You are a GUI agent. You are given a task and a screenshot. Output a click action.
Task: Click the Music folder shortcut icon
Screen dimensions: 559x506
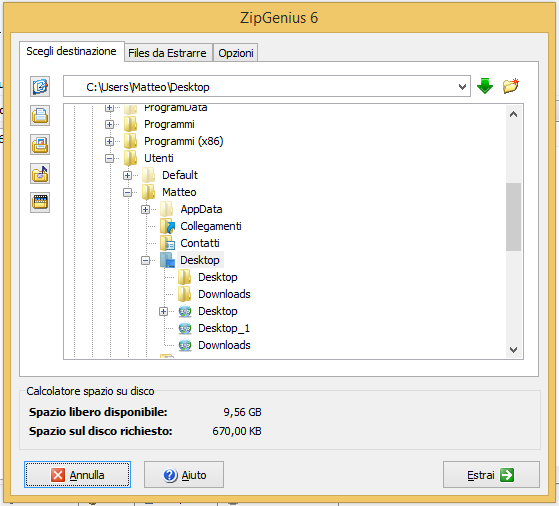(x=40, y=174)
